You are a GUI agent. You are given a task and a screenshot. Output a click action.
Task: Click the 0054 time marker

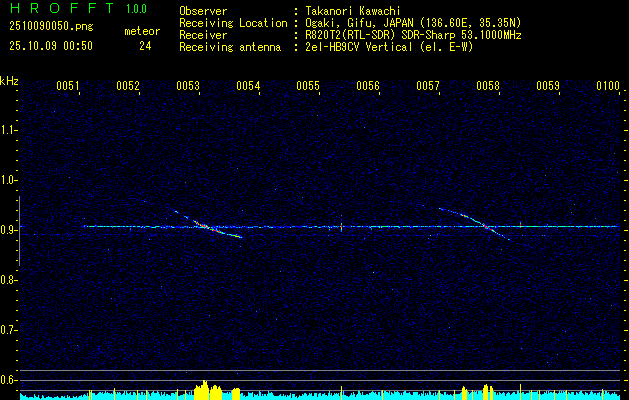(x=248, y=86)
